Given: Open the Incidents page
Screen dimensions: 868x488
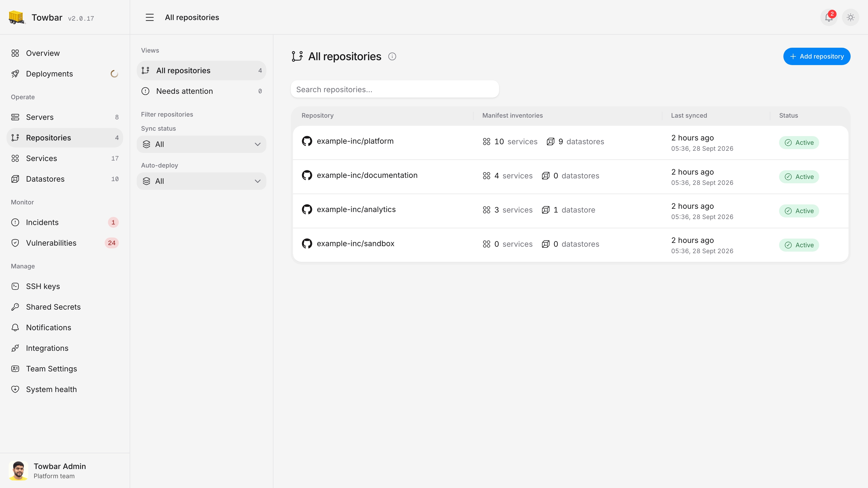Looking at the screenshot, I should click(x=65, y=222).
